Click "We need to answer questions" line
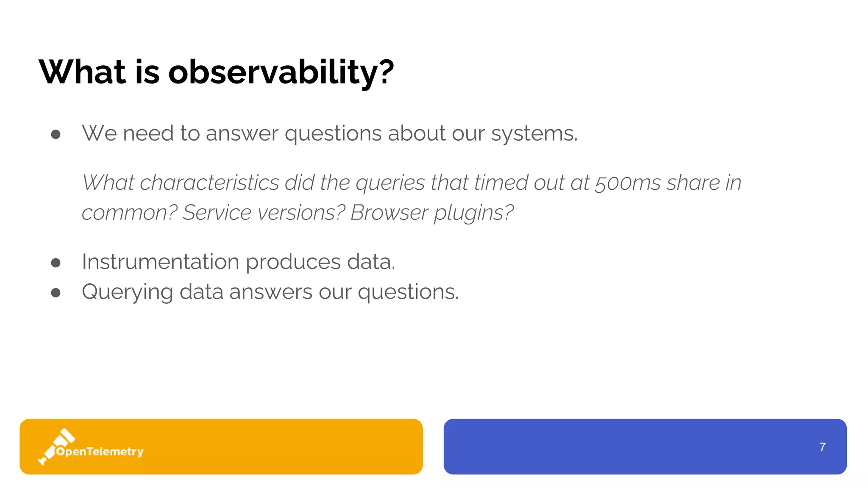Screen dimensions: 868x488 click(329, 133)
